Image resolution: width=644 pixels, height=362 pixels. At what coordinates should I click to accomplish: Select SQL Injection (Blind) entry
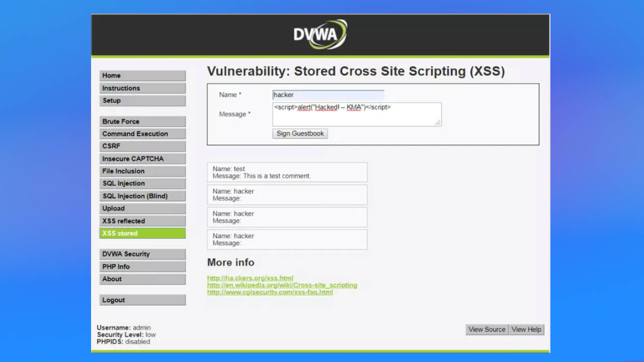click(x=142, y=196)
